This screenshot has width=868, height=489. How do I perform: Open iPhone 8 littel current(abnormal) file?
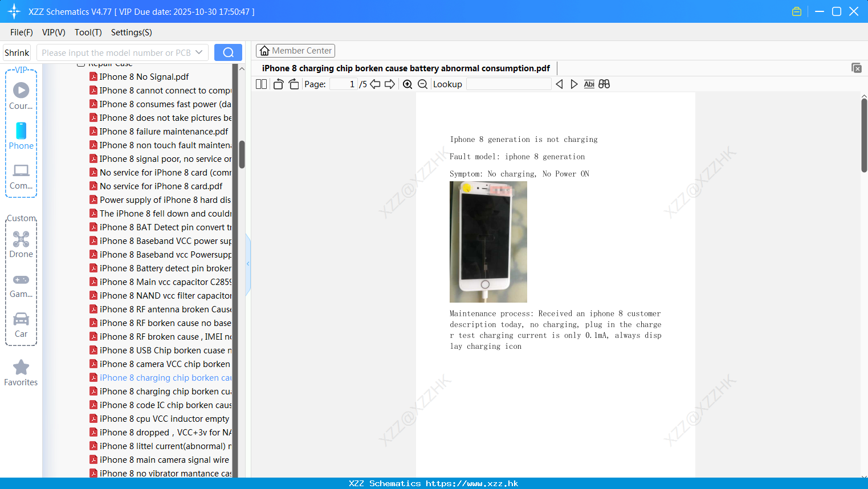(x=160, y=446)
